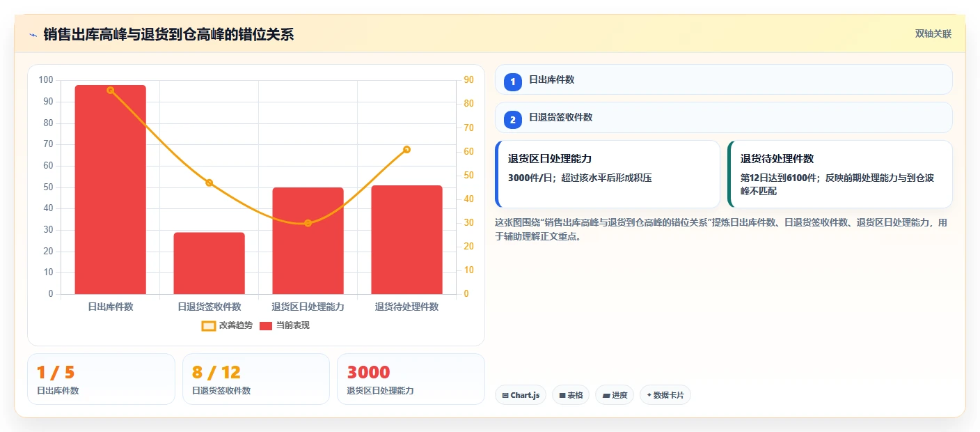Viewport: 980px width, 432px height.
Task: Click the orange 1 / 5 figure
Action: point(56,372)
